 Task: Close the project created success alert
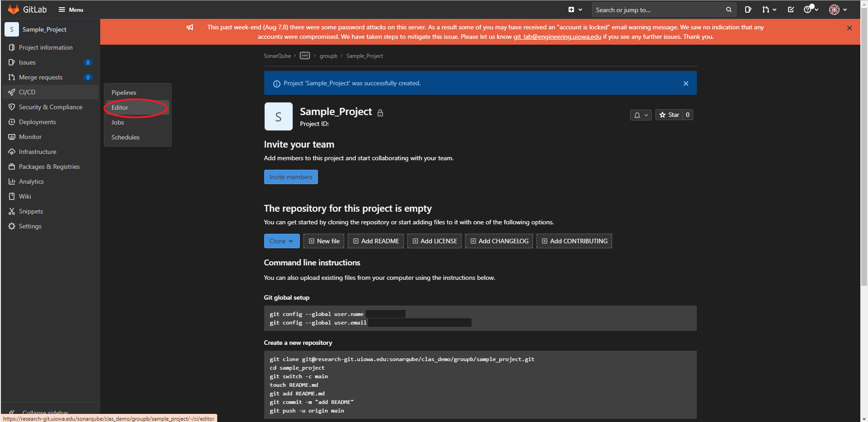[686, 83]
